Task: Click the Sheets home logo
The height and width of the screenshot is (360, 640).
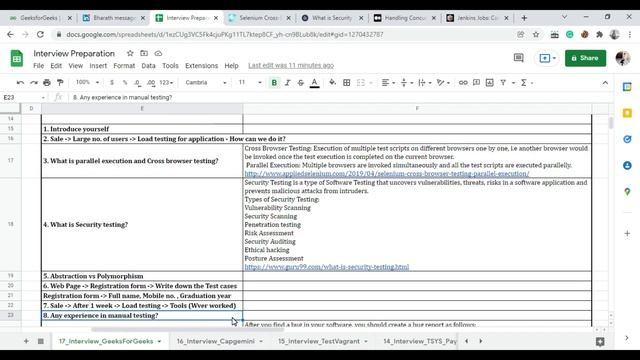Action: (x=17, y=58)
